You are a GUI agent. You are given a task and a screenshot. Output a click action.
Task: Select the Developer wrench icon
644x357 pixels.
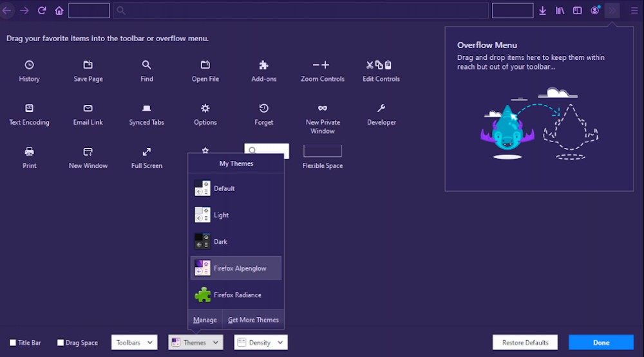(381, 108)
